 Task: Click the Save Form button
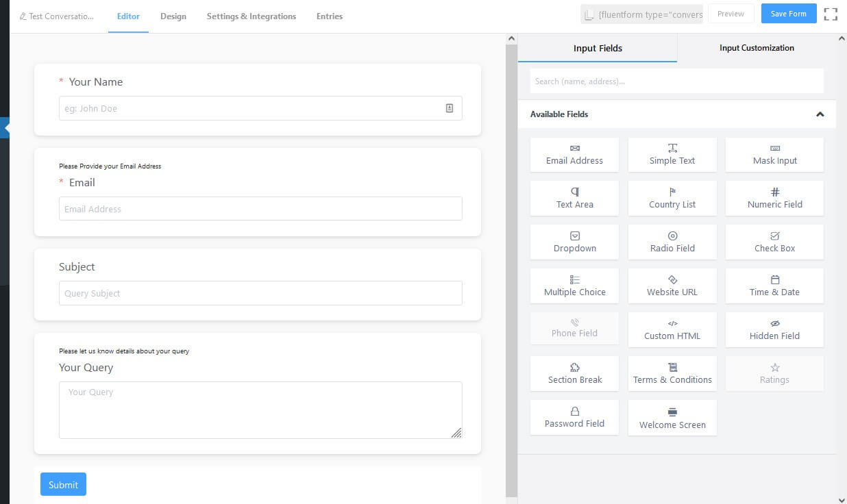click(x=788, y=14)
